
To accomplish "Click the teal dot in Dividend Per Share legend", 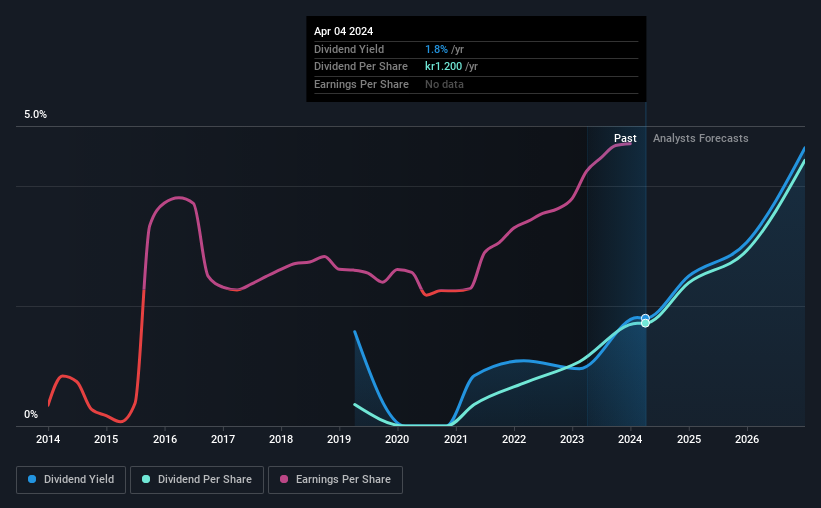I will (146, 480).
